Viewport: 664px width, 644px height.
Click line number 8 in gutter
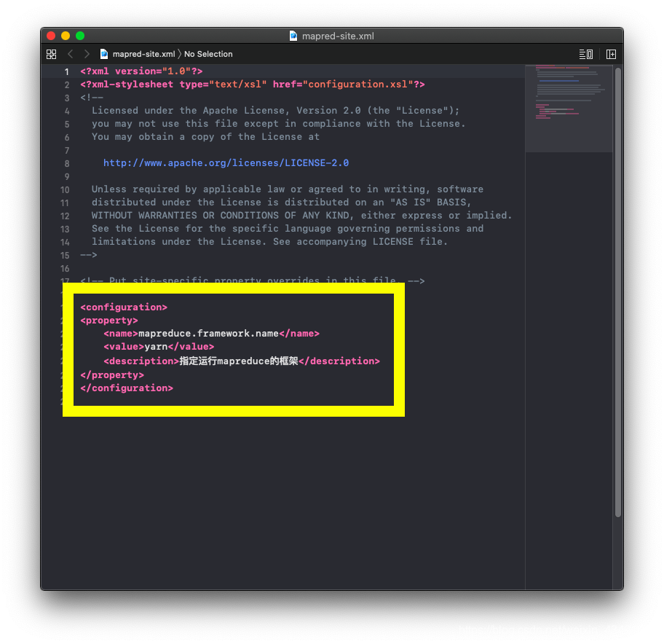coord(67,163)
